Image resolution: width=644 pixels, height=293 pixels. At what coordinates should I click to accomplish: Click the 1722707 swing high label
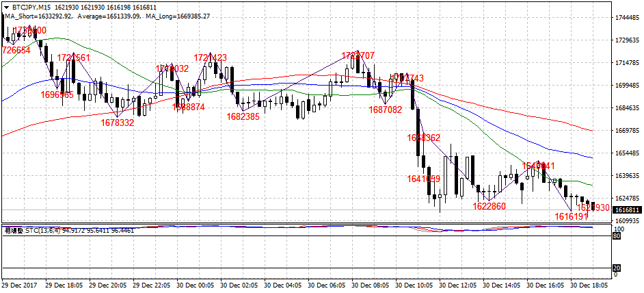click(x=358, y=55)
